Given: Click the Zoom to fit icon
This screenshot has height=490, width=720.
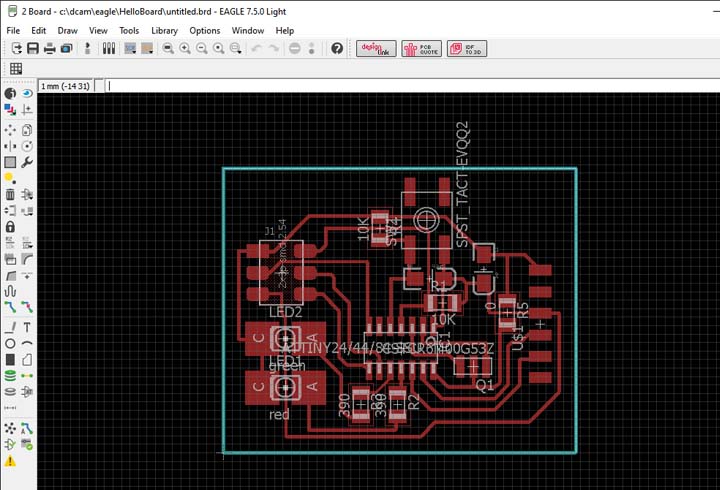Looking at the screenshot, I should [x=168, y=48].
